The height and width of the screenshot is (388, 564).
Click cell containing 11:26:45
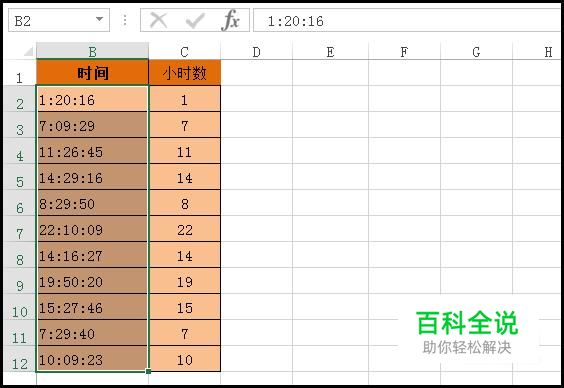click(x=92, y=151)
